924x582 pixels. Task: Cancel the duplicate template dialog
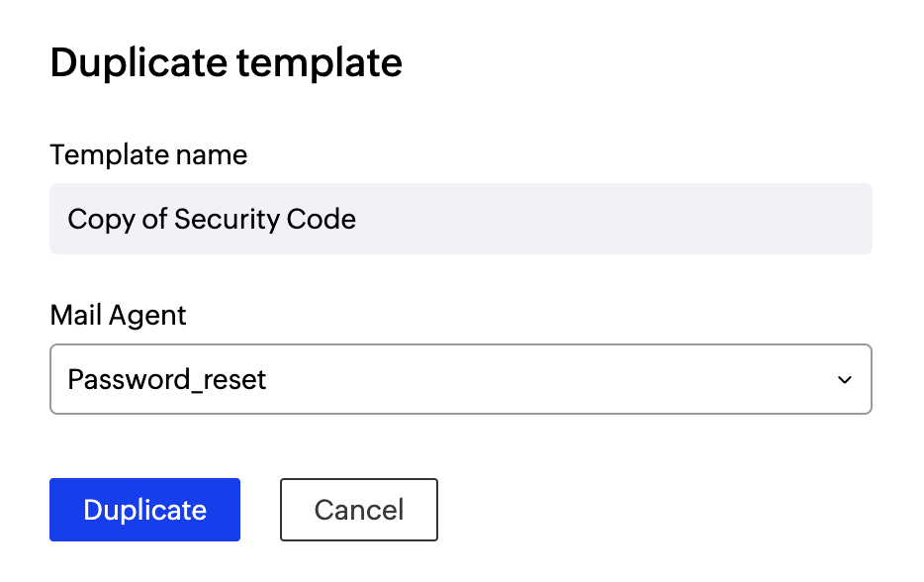tap(358, 510)
